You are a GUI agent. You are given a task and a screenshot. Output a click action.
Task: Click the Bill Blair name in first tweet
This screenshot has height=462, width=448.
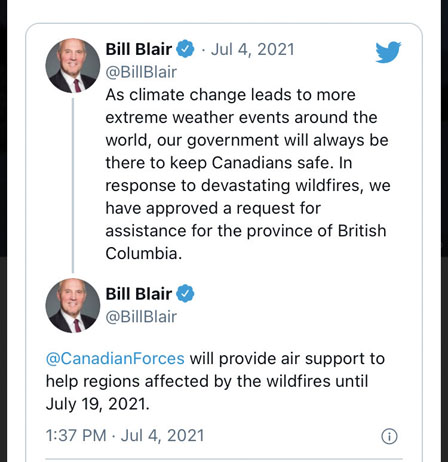click(x=139, y=49)
